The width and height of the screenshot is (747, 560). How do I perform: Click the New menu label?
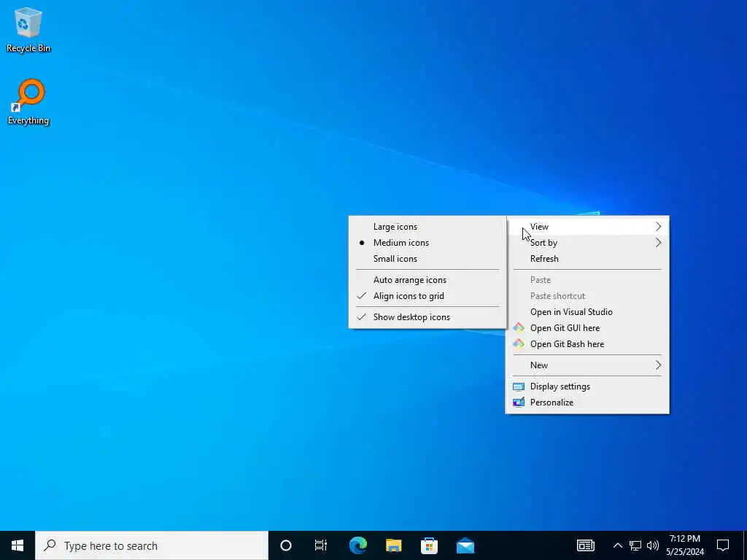point(539,365)
